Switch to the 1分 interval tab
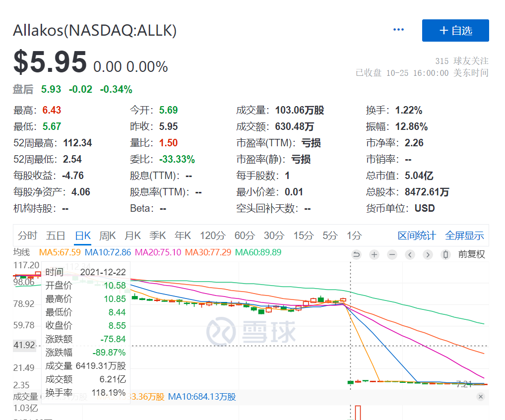The height and width of the screenshot is (420, 505). click(354, 236)
